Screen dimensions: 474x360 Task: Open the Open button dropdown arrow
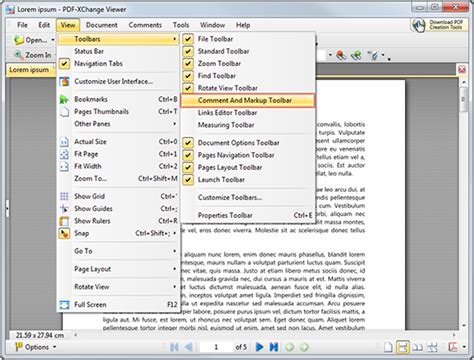[53, 40]
